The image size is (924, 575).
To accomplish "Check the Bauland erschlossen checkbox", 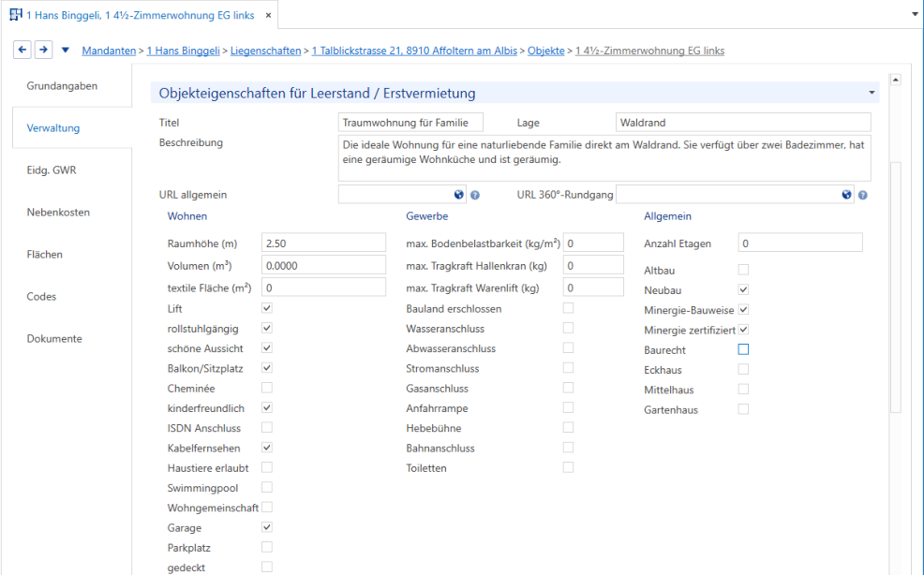I will pos(568,308).
